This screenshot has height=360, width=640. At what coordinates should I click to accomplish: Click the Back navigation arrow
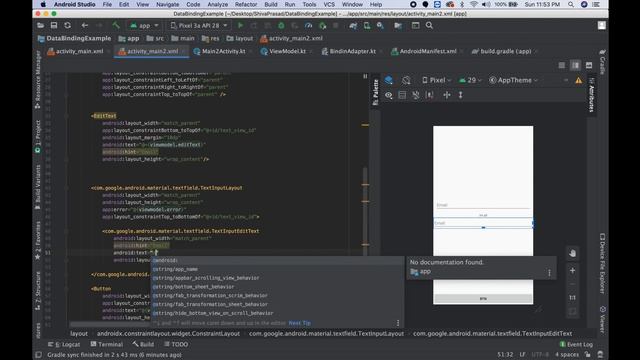point(84,25)
